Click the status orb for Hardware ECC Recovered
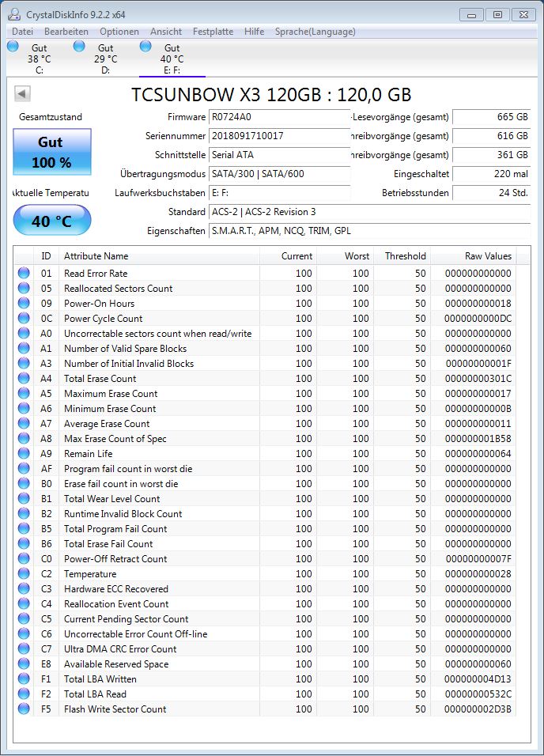Screen dimensions: 544x756 tap(24, 588)
